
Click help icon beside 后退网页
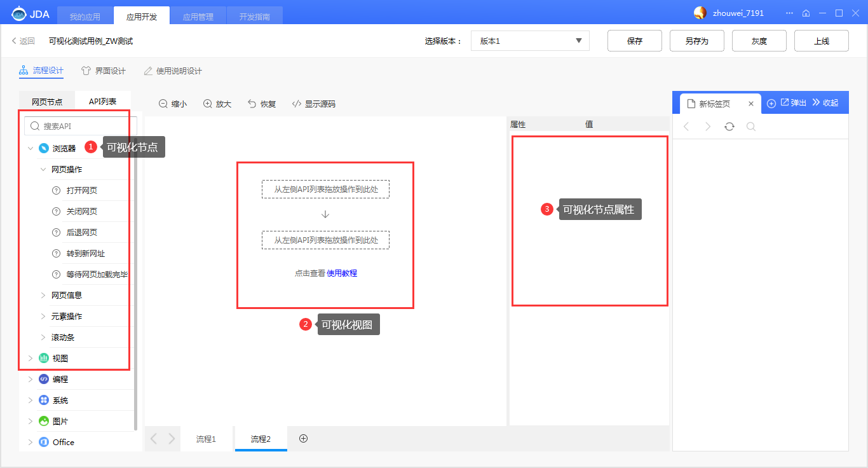[x=56, y=232]
